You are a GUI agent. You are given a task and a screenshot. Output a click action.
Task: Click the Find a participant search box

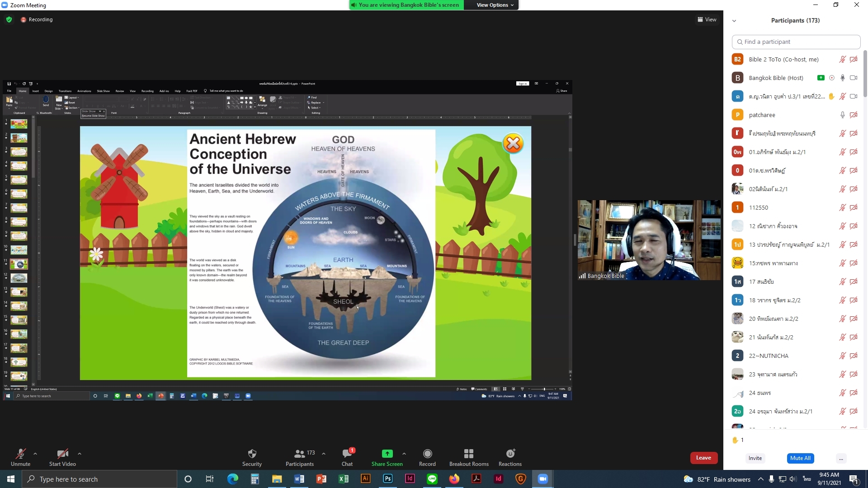click(x=796, y=42)
